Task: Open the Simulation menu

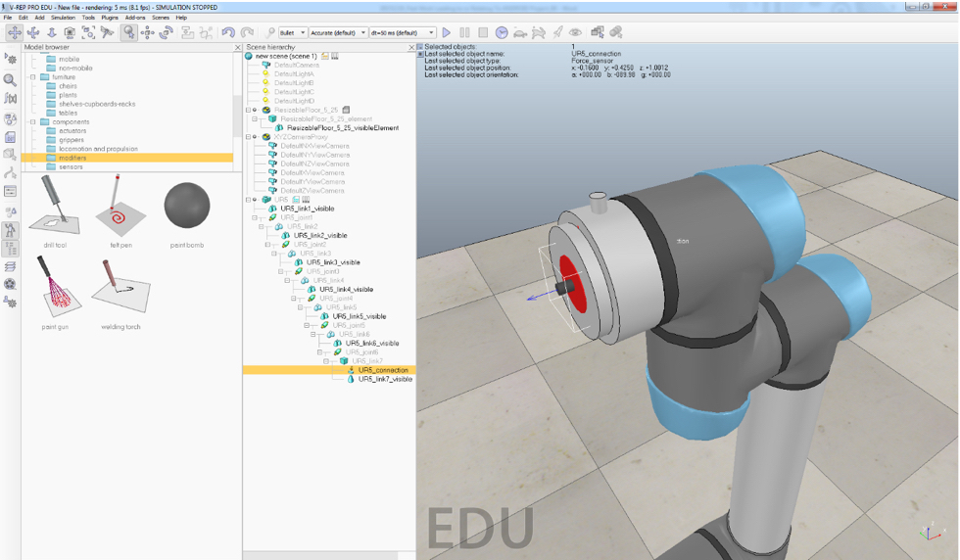Action: (63, 18)
